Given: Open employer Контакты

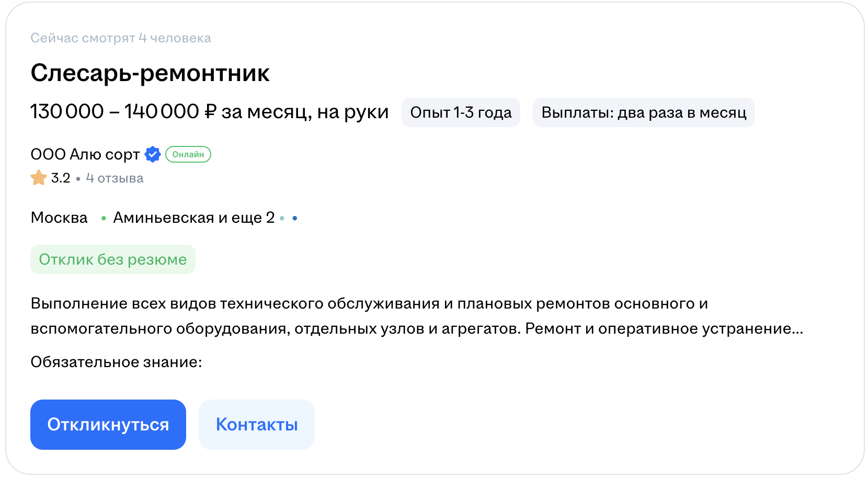Looking at the screenshot, I should tap(256, 424).
